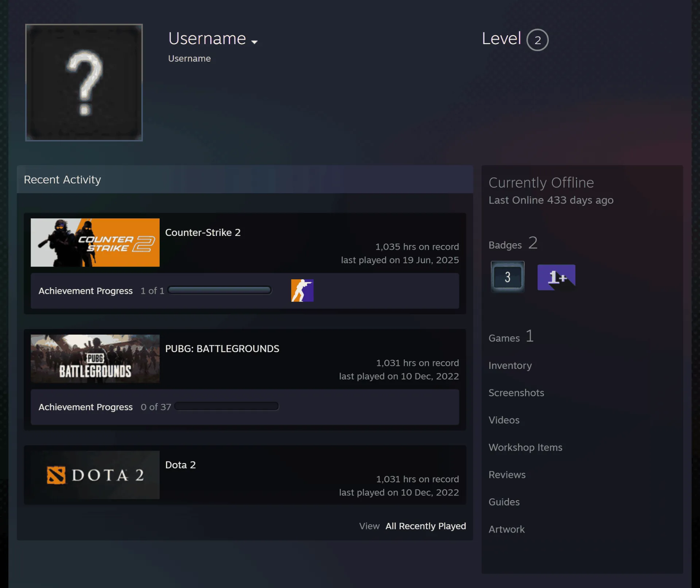
Task: Expand the Username dropdown arrow
Action: point(254,42)
